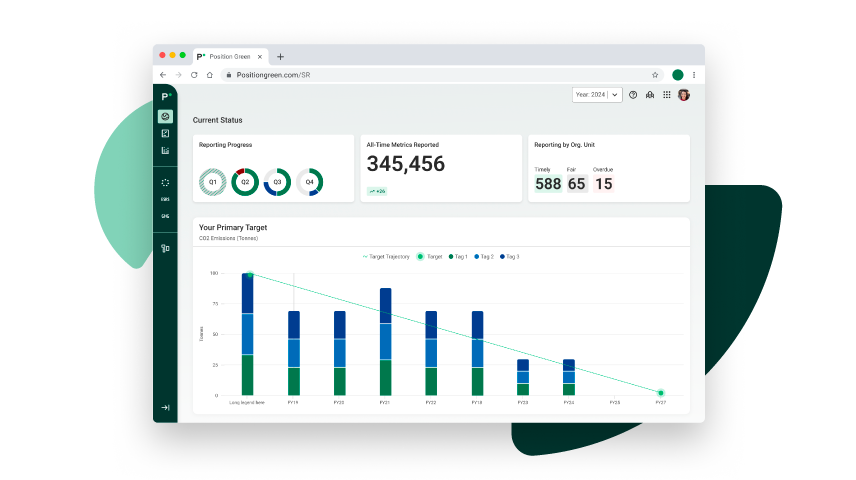This screenshot has height=480, width=856.
Task: Click the help question mark icon
Action: click(x=633, y=95)
